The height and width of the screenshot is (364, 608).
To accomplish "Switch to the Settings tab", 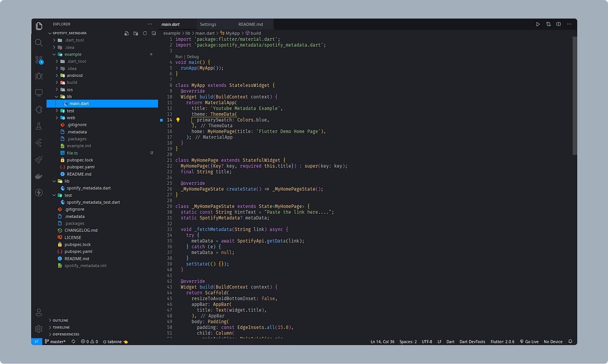I will tap(208, 24).
